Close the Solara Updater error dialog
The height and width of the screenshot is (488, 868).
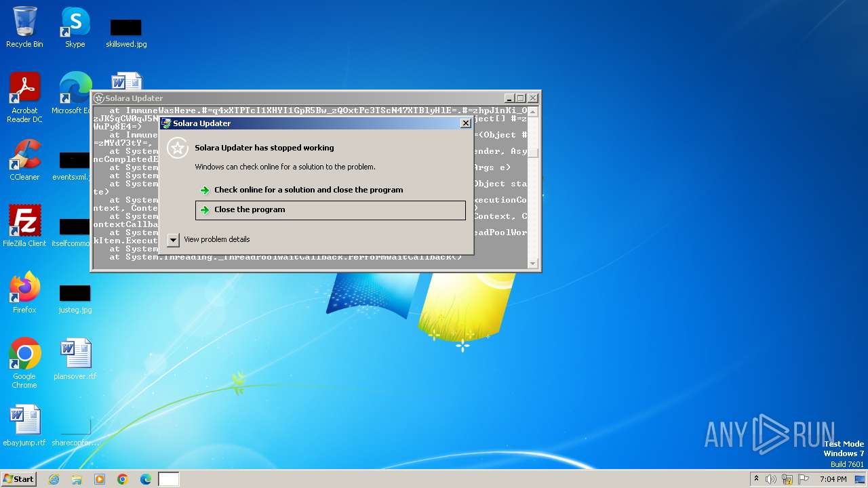tap(465, 123)
